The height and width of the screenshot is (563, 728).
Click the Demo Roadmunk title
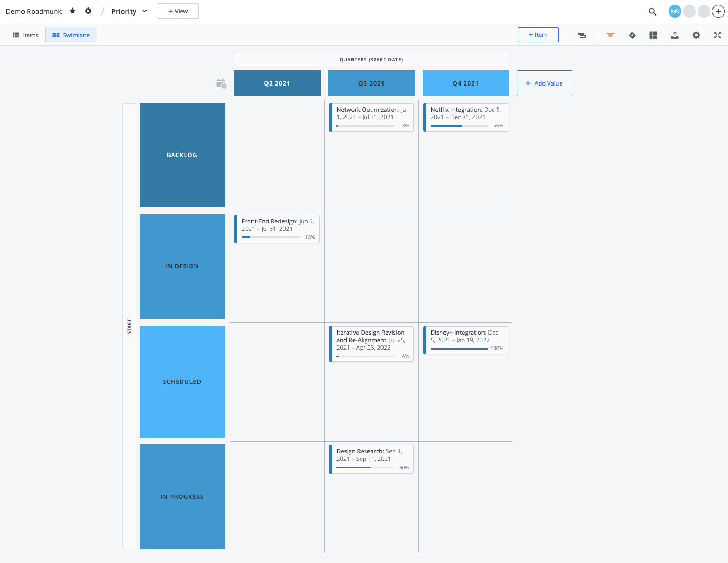point(34,11)
